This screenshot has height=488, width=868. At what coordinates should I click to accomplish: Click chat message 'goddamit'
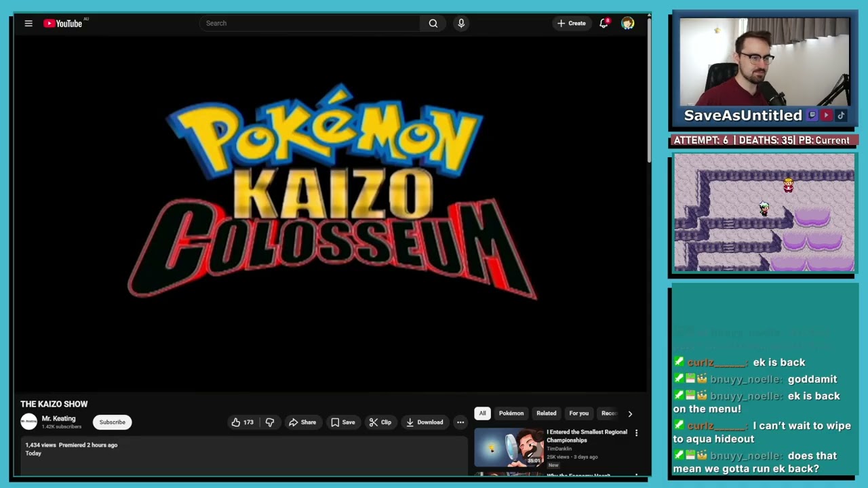812,379
